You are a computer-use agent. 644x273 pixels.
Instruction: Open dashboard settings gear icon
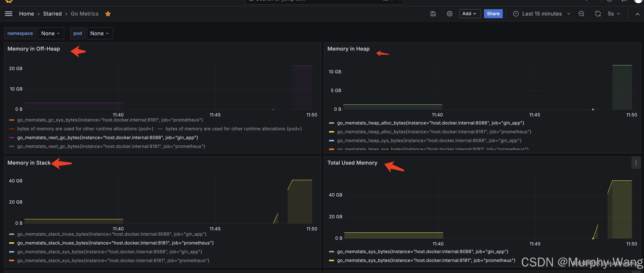[449, 14]
